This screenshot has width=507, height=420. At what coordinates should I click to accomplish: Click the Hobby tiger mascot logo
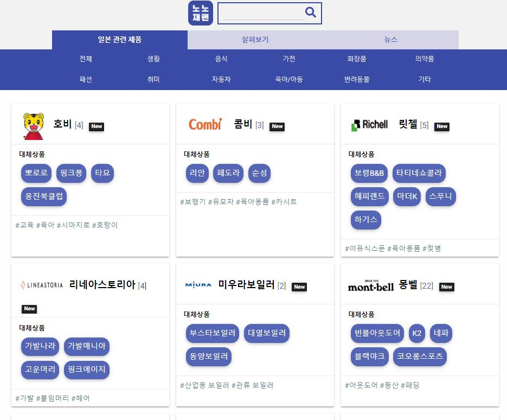[x=34, y=126]
